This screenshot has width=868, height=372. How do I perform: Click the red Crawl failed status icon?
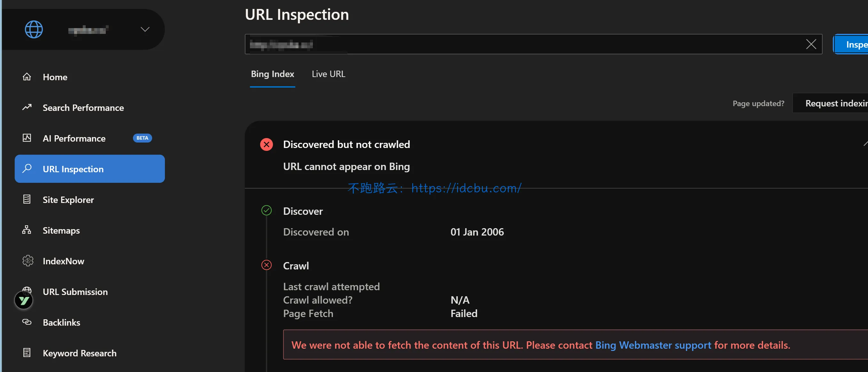coord(266,266)
